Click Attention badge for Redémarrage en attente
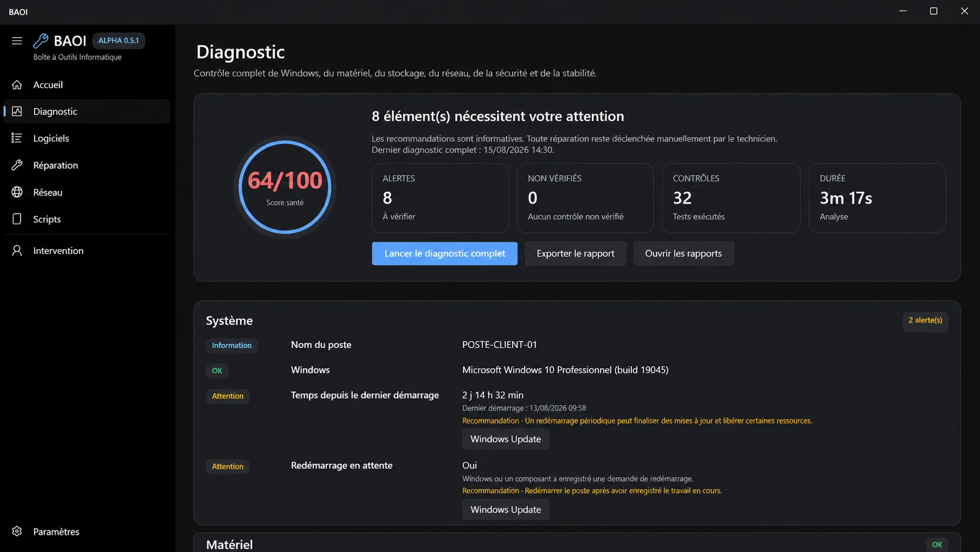The height and width of the screenshot is (552, 980). pyautogui.click(x=227, y=466)
